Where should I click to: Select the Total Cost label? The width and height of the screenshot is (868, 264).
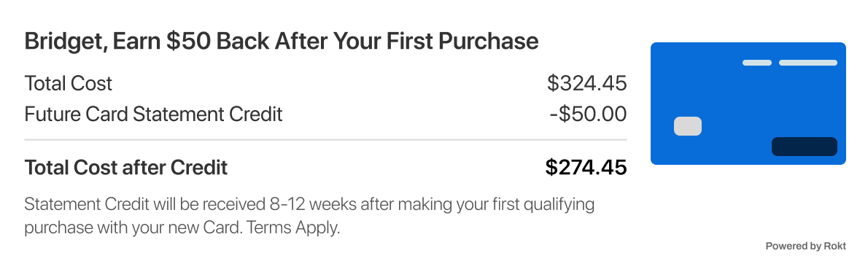pyautogui.click(x=68, y=84)
